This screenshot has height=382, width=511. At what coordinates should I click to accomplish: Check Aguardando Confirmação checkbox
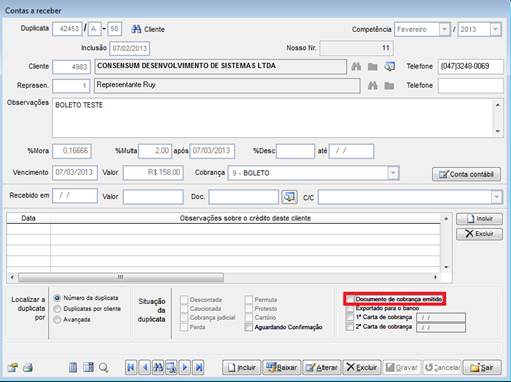coord(248,327)
